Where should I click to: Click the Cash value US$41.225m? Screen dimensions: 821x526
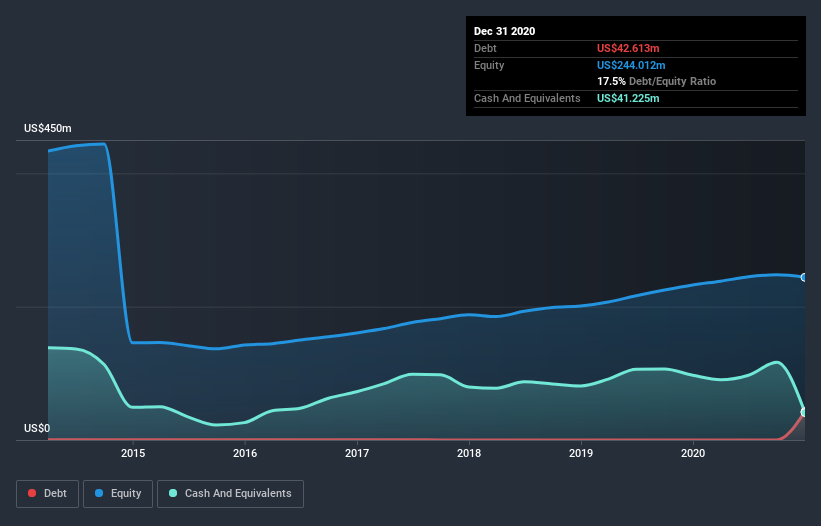(628, 98)
